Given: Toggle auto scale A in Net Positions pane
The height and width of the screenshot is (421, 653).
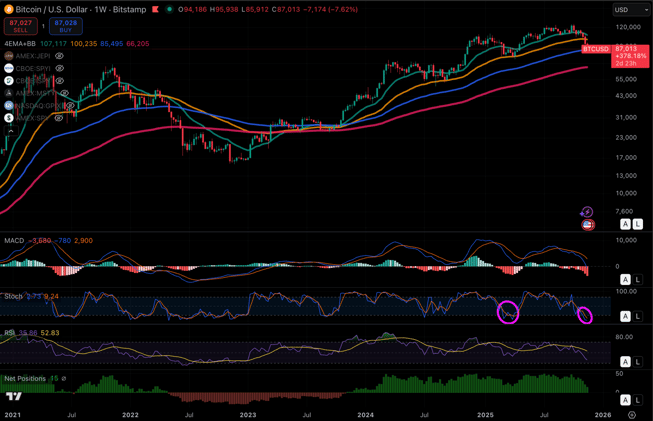Looking at the screenshot, I should pos(625,400).
